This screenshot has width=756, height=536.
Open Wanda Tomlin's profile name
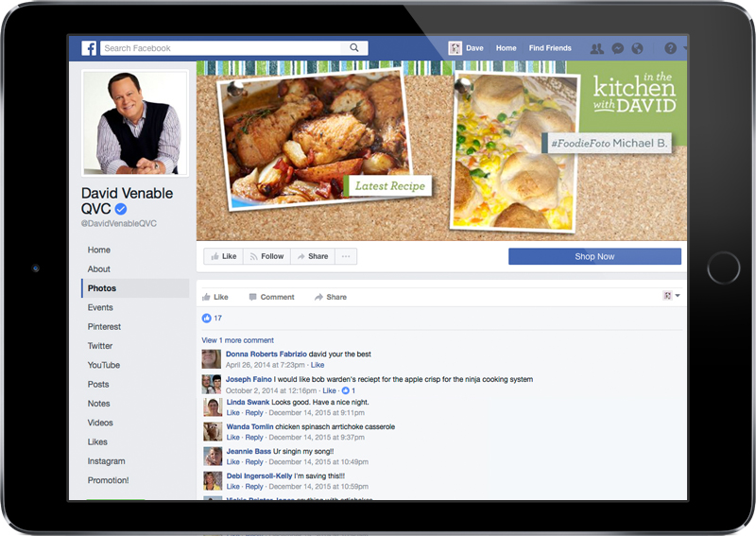click(249, 426)
